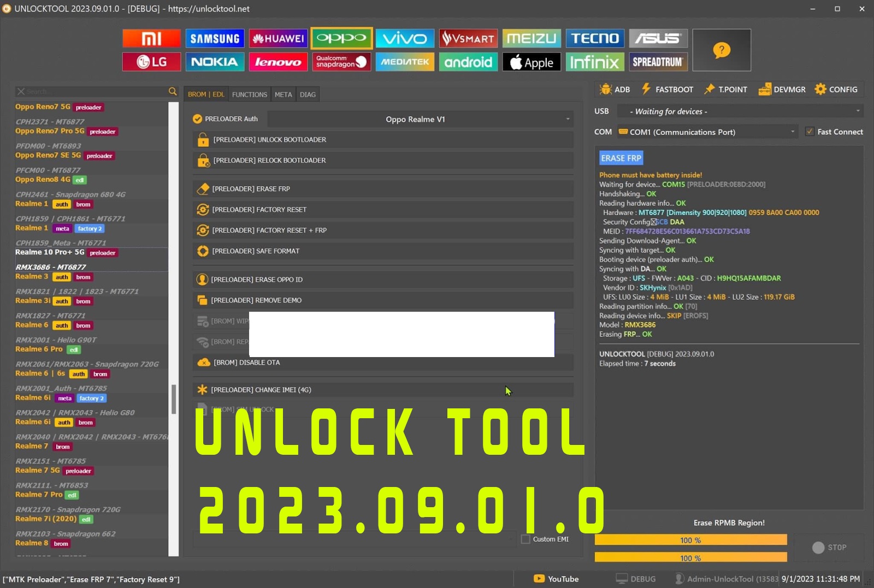Click the search magnifier icon
Image resolution: width=874 pixels, height=588 pixels.
pos(173,91)
